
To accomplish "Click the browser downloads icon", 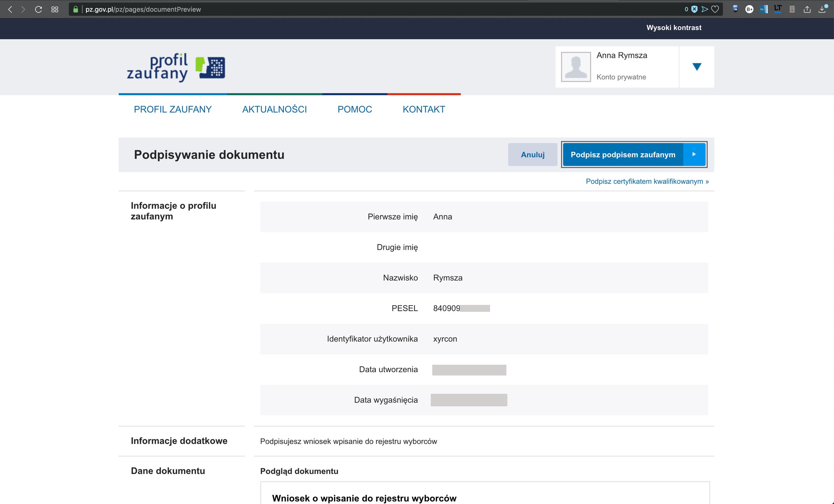I will 822,9.
